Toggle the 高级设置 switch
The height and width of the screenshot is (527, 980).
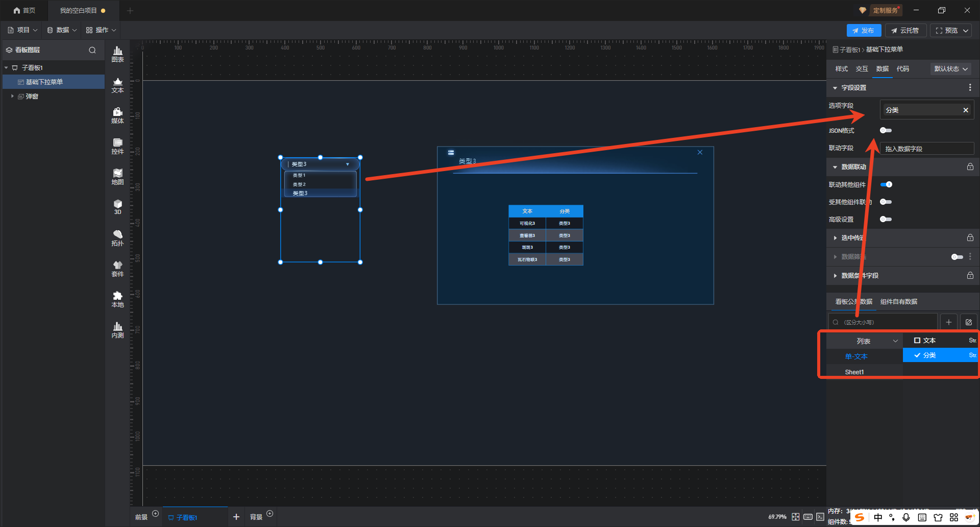click(886, 220)
